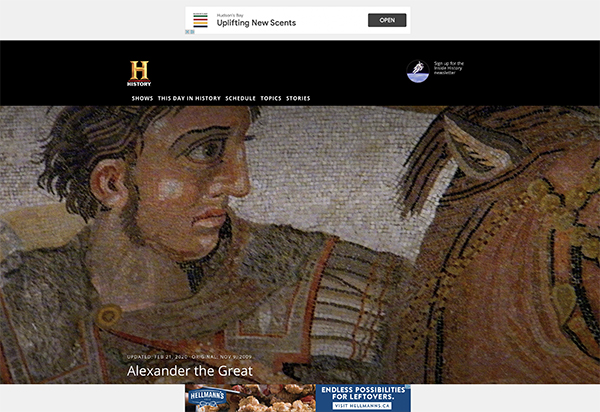This screenshot has height=412, width=600.
Task: Go to THIS DAY IN HISTORY
Action: (189, 98)
